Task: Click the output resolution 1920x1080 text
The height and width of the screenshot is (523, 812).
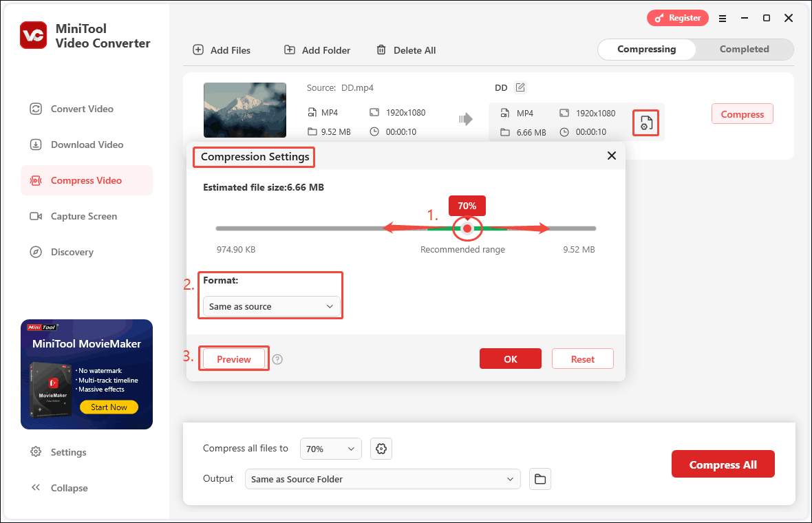Action: [x=595, y=114]
